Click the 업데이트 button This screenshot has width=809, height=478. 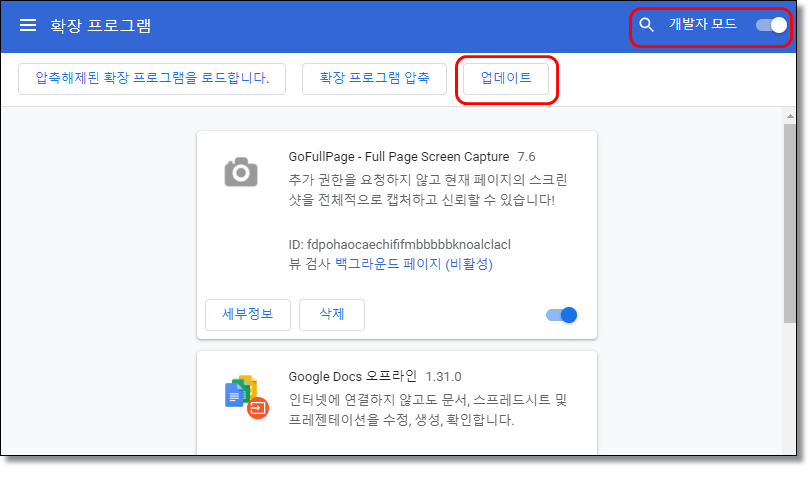506,78
